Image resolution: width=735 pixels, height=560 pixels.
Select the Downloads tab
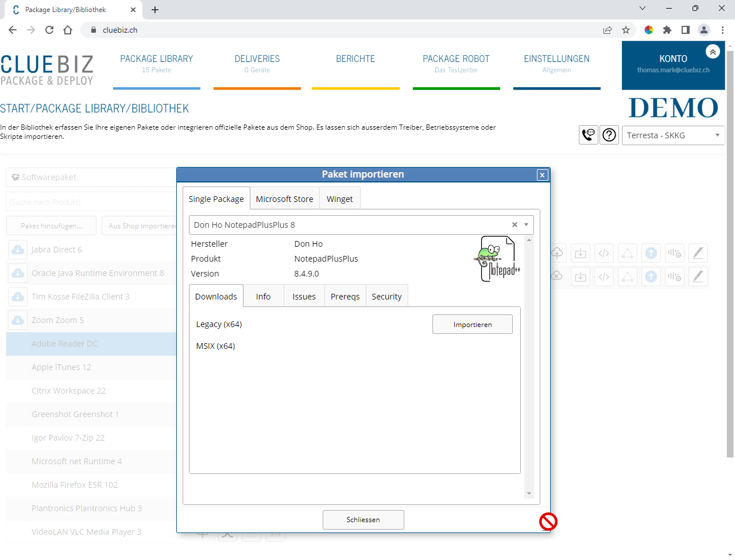(x=216, y=296)
